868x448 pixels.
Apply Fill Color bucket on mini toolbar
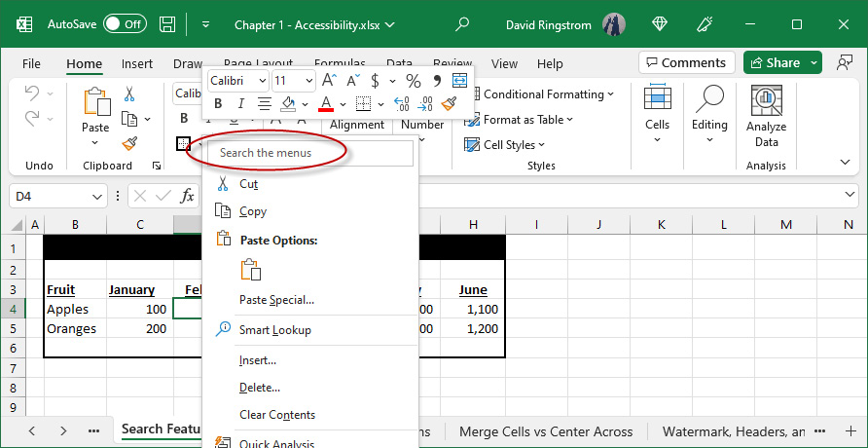pyautogui.click(x=288, y=103)
